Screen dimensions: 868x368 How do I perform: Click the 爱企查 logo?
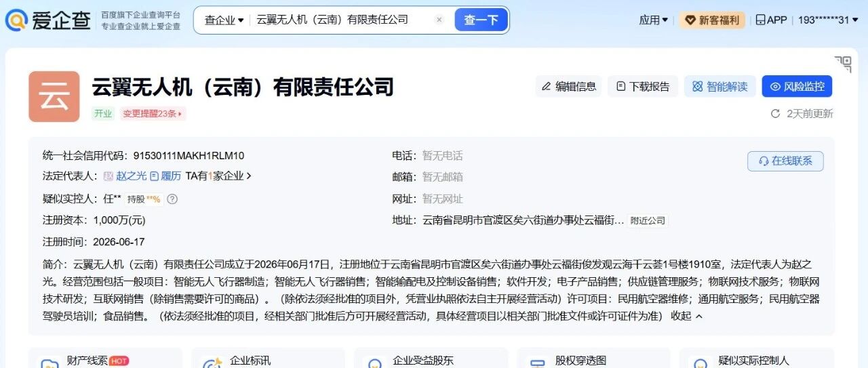47,20
